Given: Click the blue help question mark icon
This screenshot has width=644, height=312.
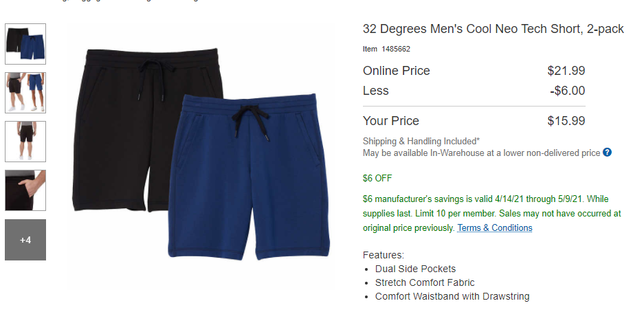Looking at the screenshot, I should pyautogui.click(x=607, y=153).
